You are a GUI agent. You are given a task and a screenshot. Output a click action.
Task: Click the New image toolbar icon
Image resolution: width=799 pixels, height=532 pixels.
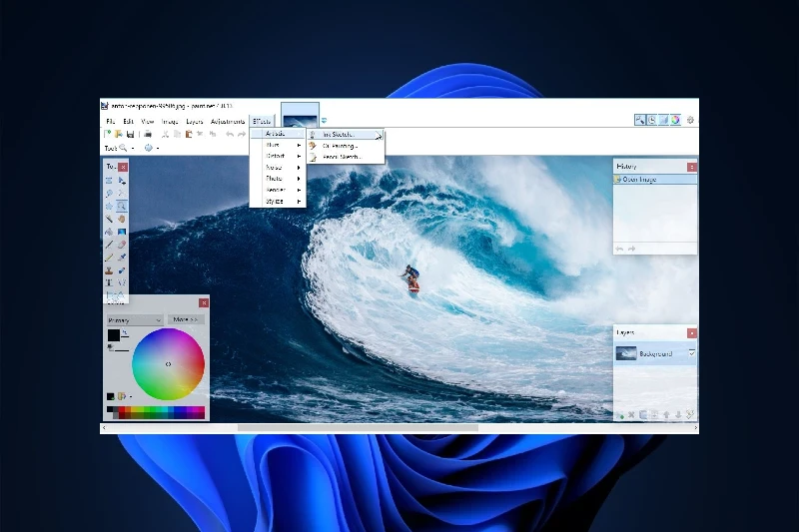pos(108,134)
